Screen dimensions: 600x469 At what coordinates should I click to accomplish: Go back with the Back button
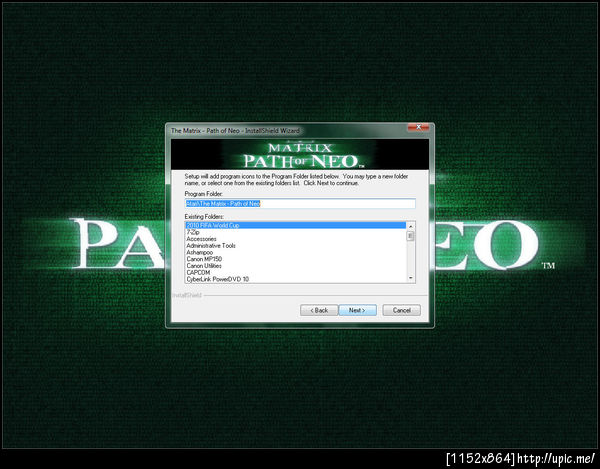point(319,310)
